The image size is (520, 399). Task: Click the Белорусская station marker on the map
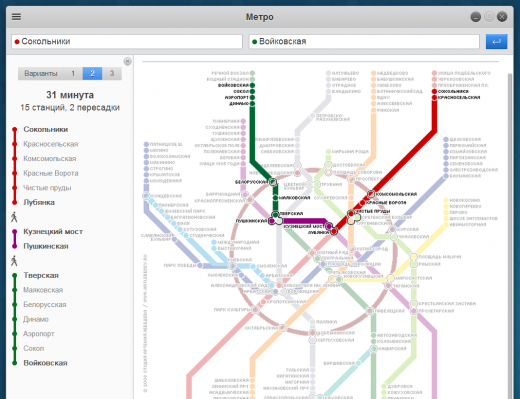point(273,182)
